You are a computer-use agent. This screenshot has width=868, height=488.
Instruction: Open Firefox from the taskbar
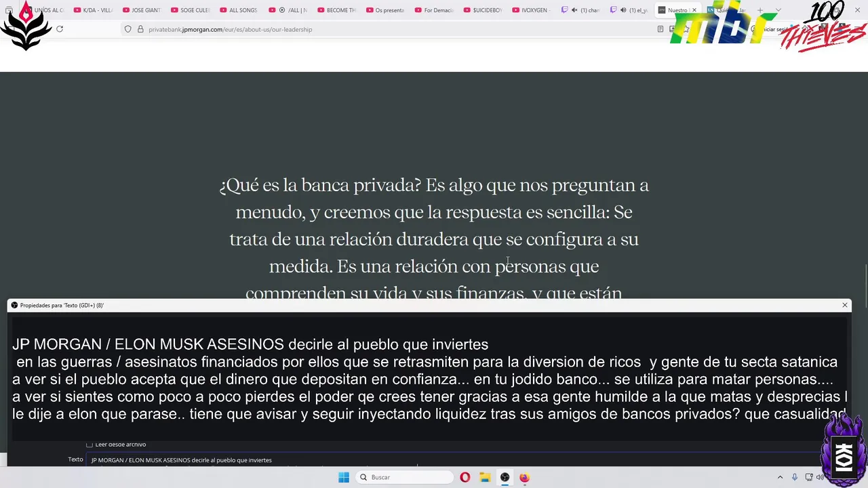tap(524, 477)
